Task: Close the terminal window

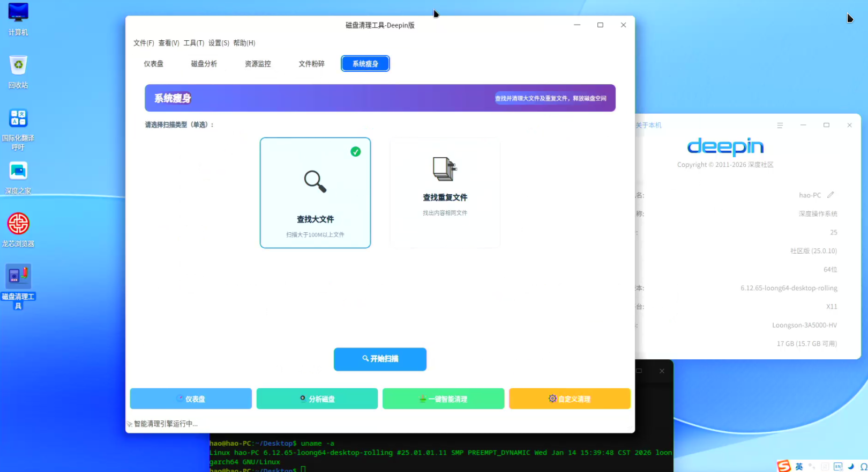Action: (662, 371)
